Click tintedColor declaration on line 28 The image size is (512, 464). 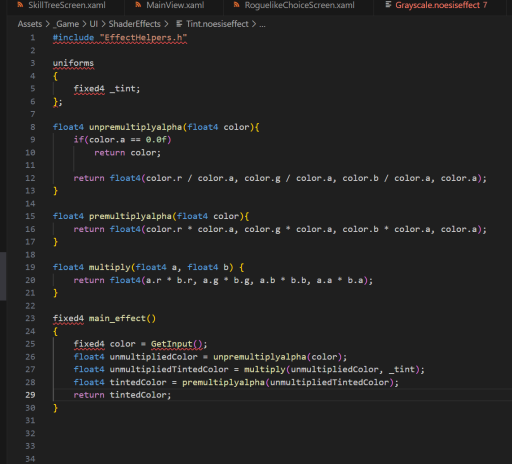pos(138,382)
